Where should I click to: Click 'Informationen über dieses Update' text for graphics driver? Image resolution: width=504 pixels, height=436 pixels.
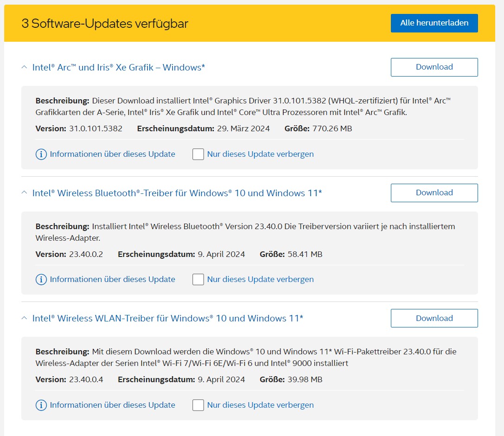[112, 154]
